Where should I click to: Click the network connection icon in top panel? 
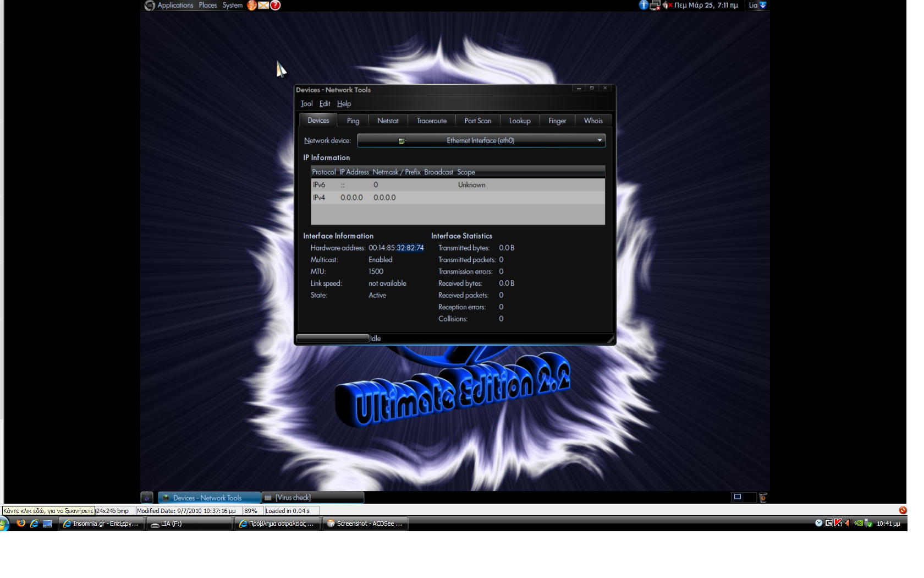point(655,6)
